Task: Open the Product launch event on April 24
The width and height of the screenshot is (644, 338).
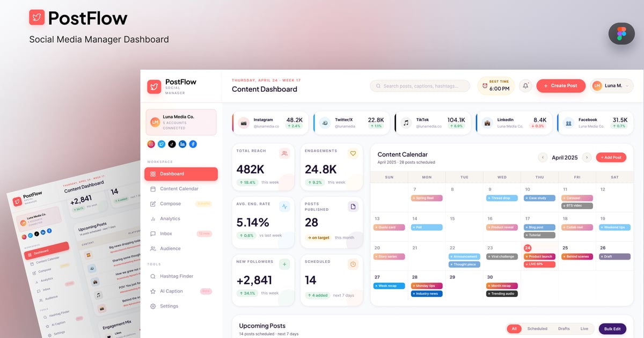Action: 540,256
